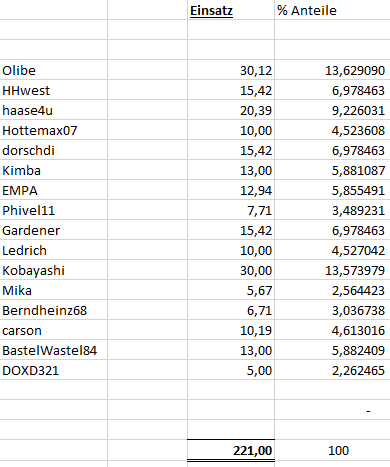390x467 pixels.
Task: Click the cell containing Olibe
Action: (x=54, y=70)
